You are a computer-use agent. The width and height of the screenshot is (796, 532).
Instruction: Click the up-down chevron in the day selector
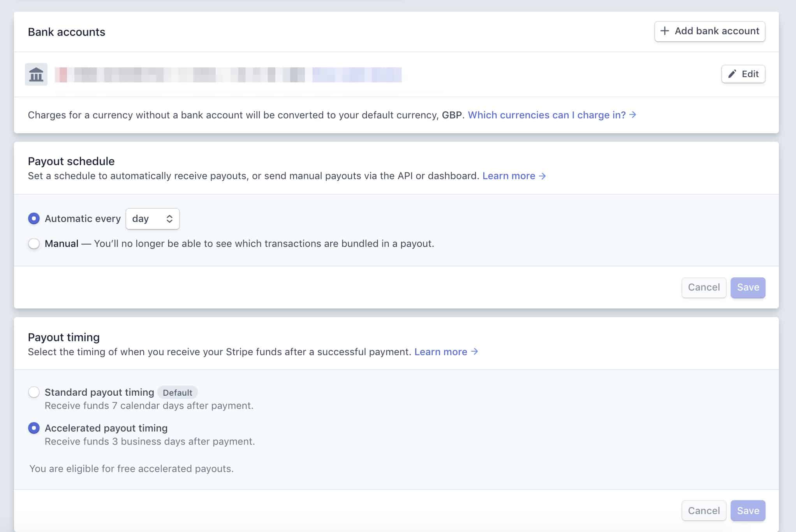click(169, 218)
